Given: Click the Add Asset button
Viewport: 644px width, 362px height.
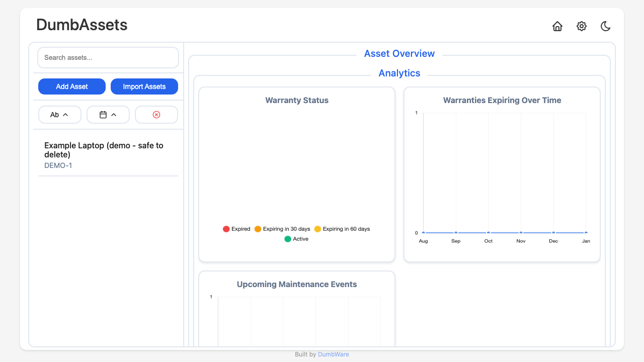Looking at the screenshot, I should [72, 86].
